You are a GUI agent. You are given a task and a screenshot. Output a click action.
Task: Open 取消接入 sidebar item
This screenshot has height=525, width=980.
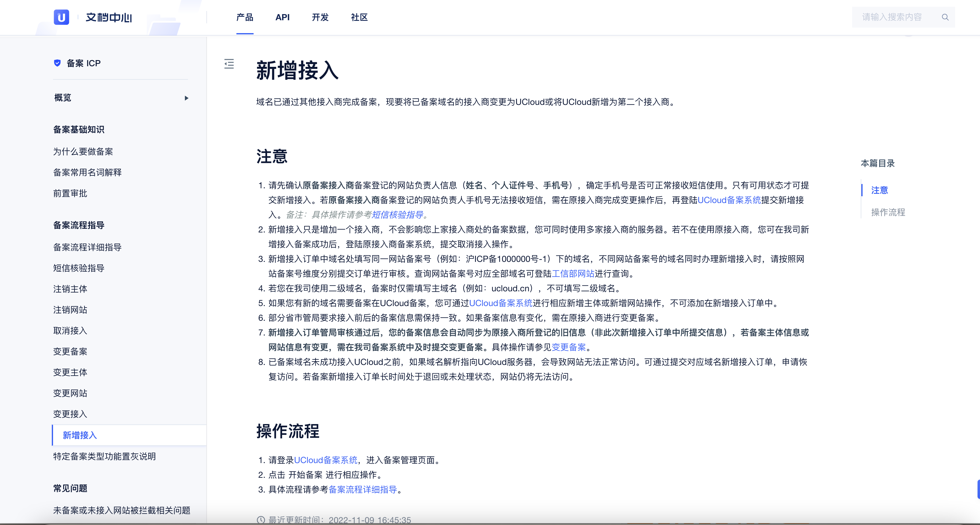70,331
